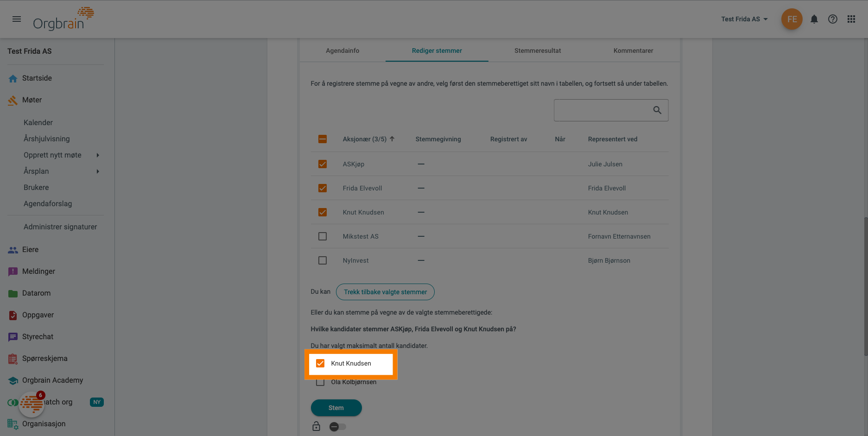Screen dimensions: 868x436
Task: Open the hamburger navigation menu
Action: 17,19
